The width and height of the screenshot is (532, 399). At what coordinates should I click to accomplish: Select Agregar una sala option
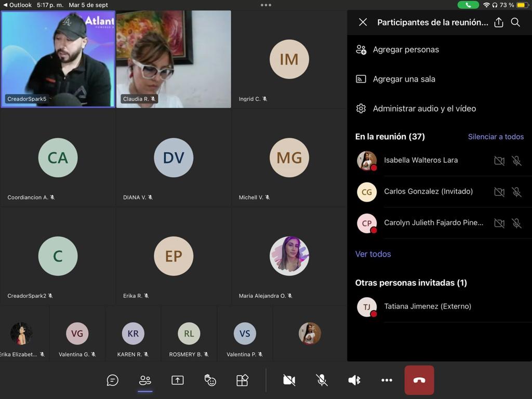404,79
